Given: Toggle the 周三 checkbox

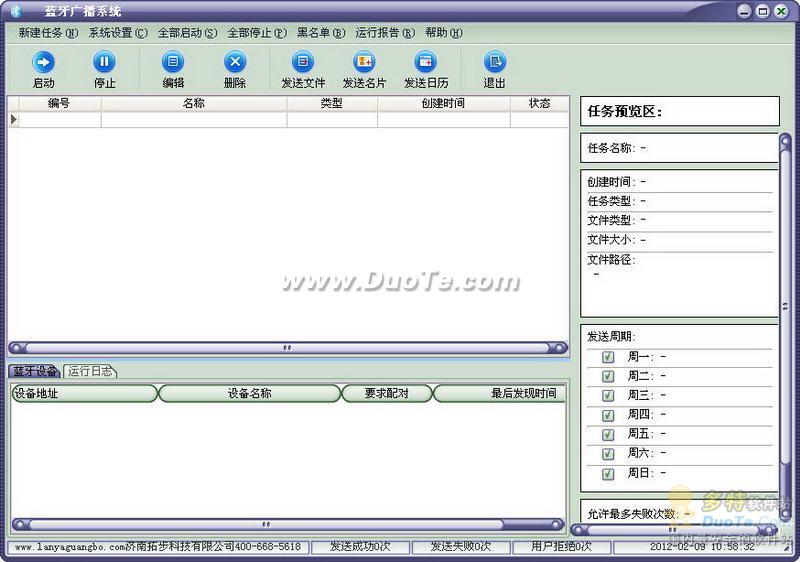Looking at the screenshot, I should [x=608, y=396].
